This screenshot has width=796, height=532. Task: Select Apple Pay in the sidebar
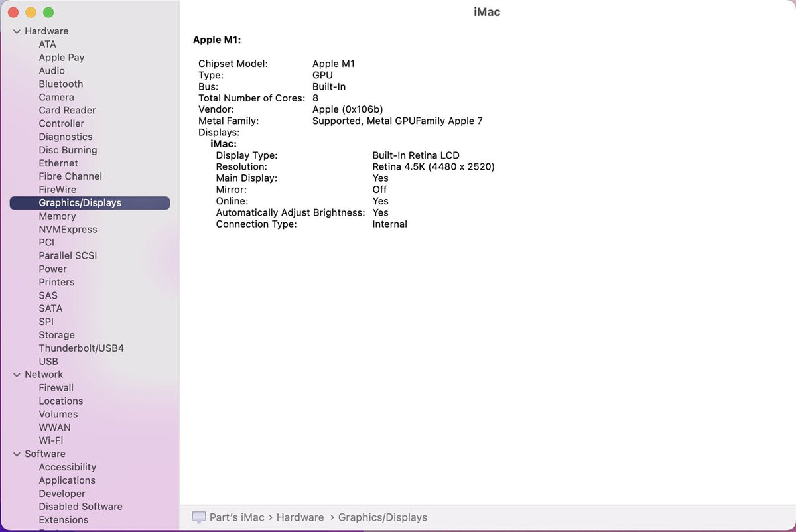61,58
